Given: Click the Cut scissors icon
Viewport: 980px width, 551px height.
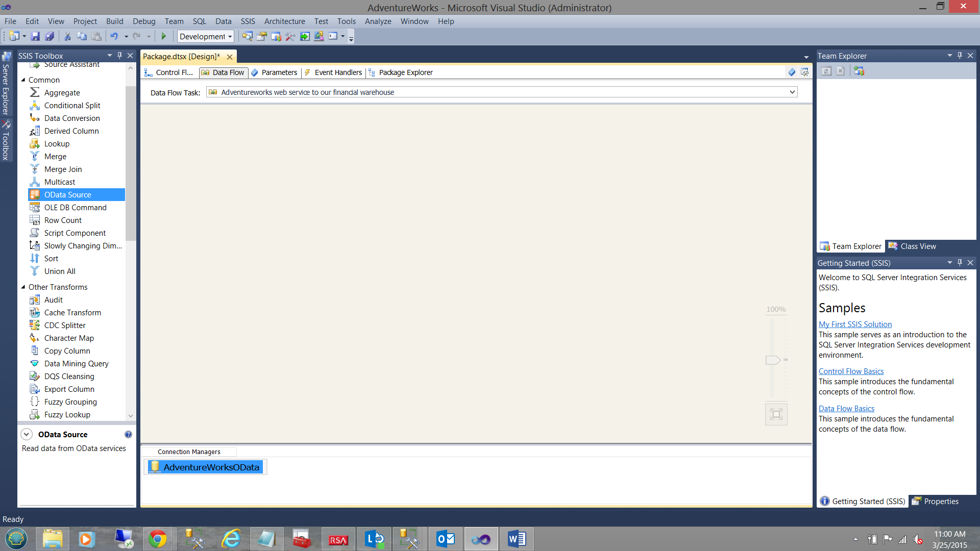Looking at the screenshot, I should click(67, 36).
